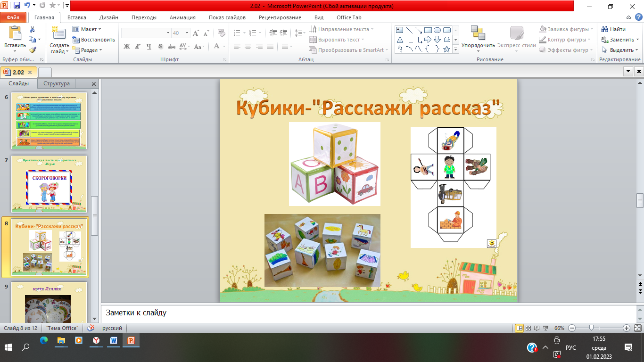Click the Упорядочить arrange icon
Image resolution: width=644 pixels, height=362 pixels.
(478, 33)
